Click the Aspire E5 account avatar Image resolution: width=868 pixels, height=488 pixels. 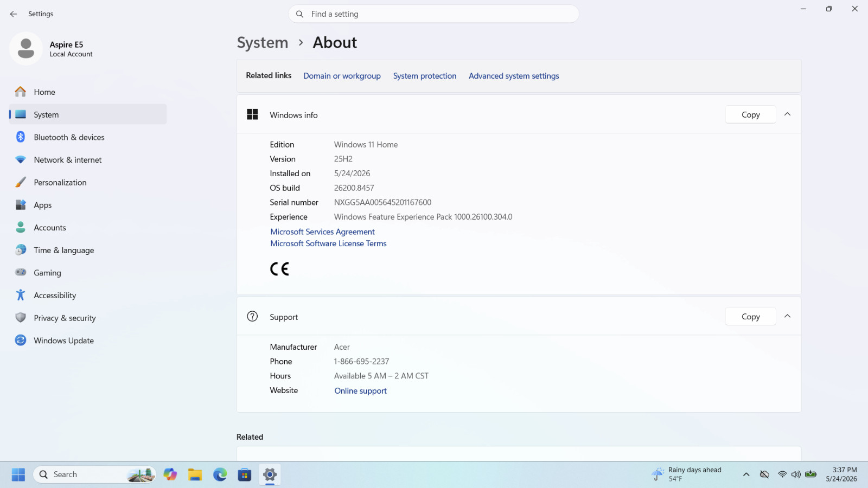click(x=25, y=49)
